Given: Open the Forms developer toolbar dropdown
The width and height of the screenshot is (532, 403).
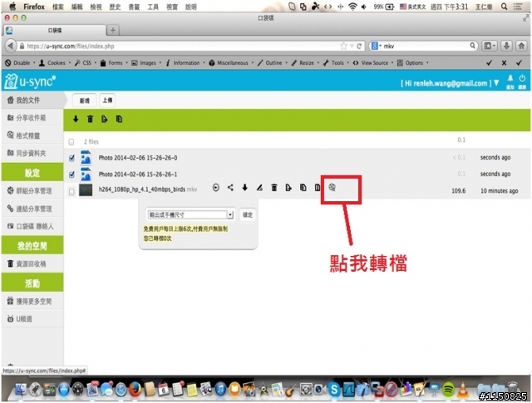Looking at the screenshot, I should coord(115,63).
